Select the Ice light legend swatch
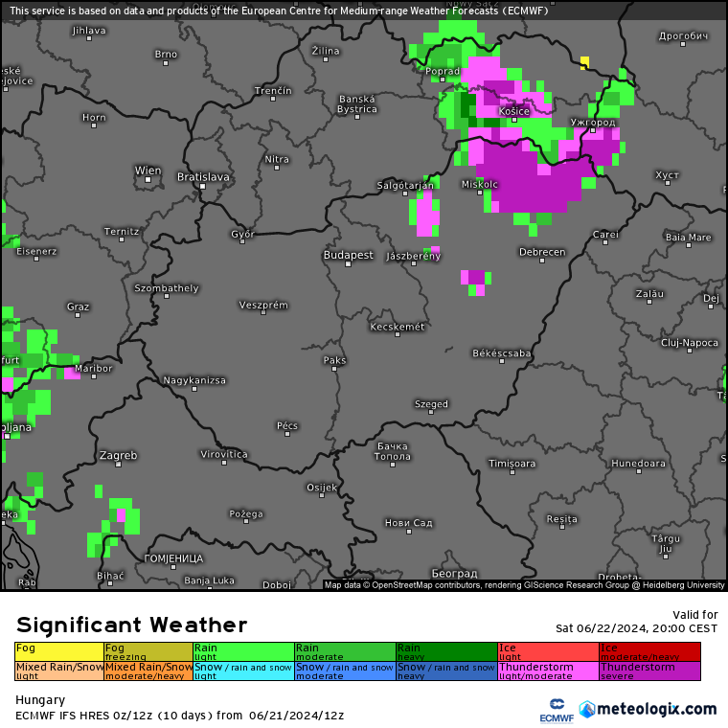Image resolution: width=728 pixels, height=728 pixels. (x=548, y=651)
